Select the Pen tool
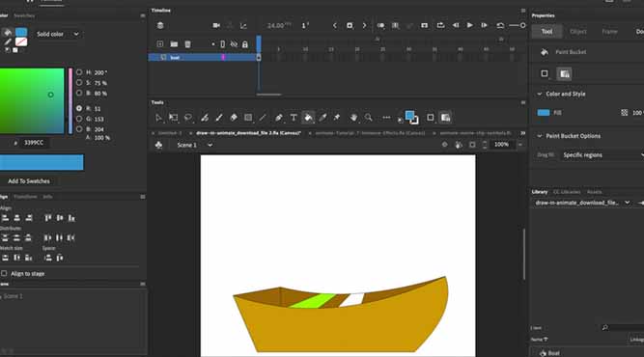644x357 pixels. coord(278,118)
